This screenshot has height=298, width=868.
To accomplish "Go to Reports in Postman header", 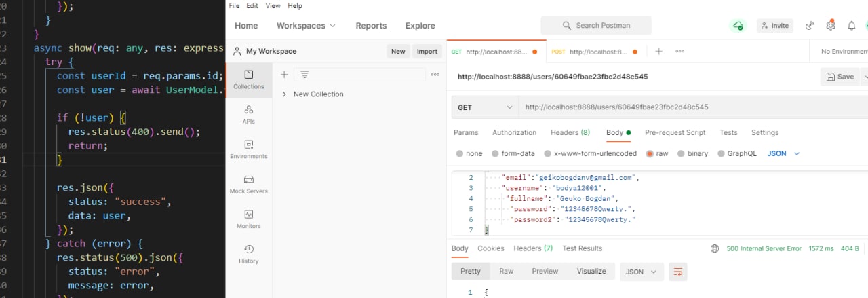I will pyautogui.click(x=371, y=26).
